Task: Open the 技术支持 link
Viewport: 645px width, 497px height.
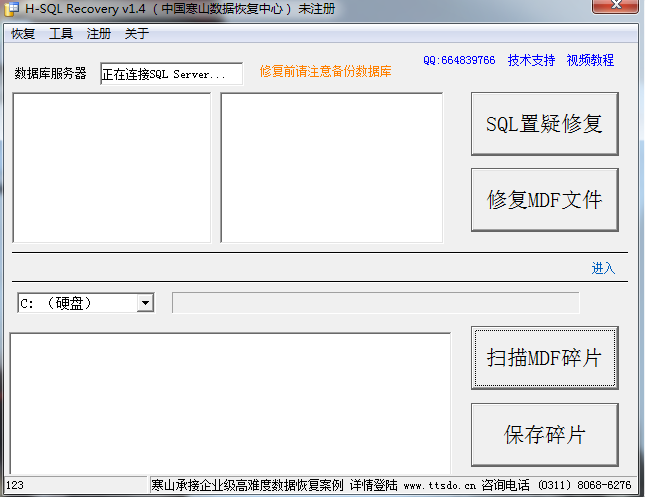Action: coord(531,60)
